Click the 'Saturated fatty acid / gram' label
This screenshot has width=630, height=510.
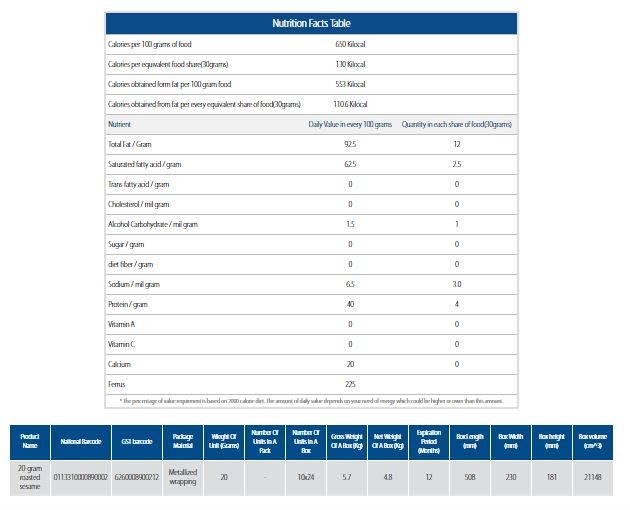pos(144,164)
